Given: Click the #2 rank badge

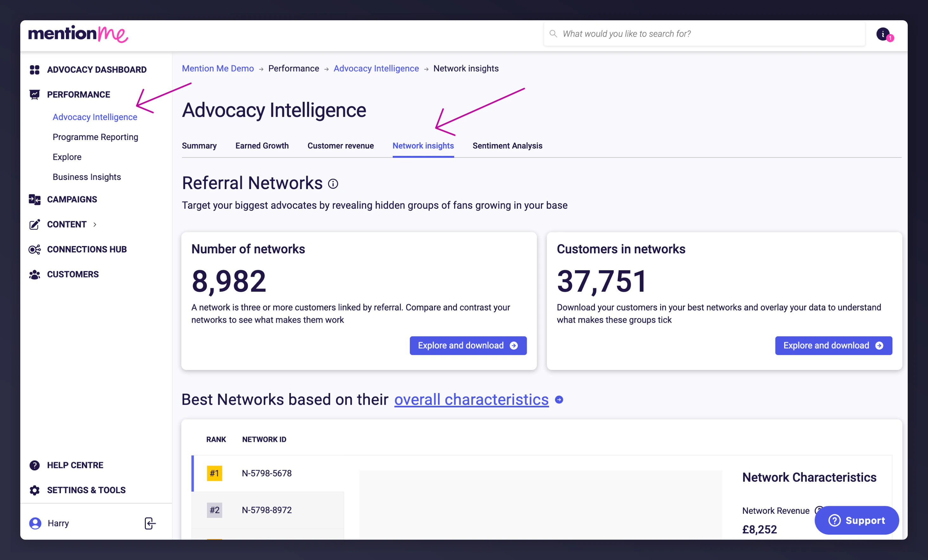Looking at the screenshot, I should click(214, 510).
